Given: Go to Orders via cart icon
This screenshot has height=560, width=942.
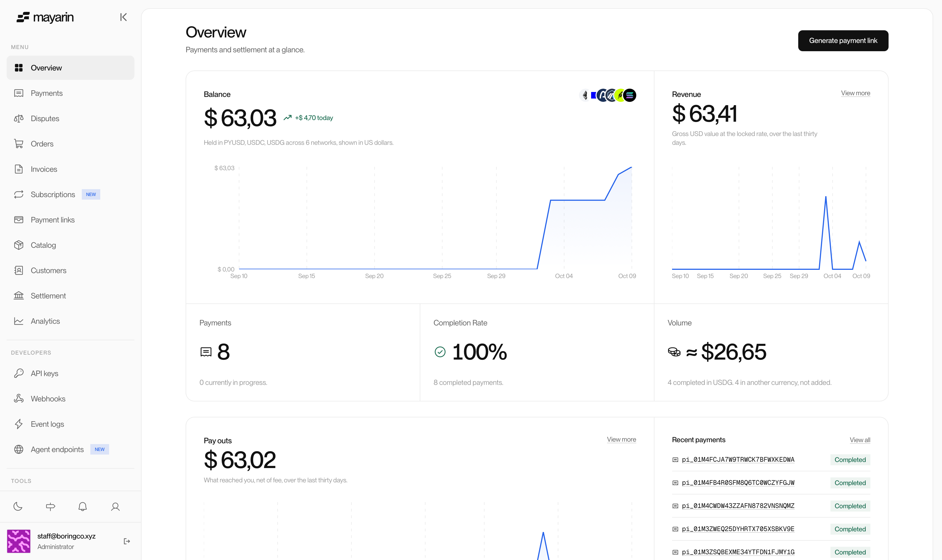Looking at the screenshot, I should point(18,144).
